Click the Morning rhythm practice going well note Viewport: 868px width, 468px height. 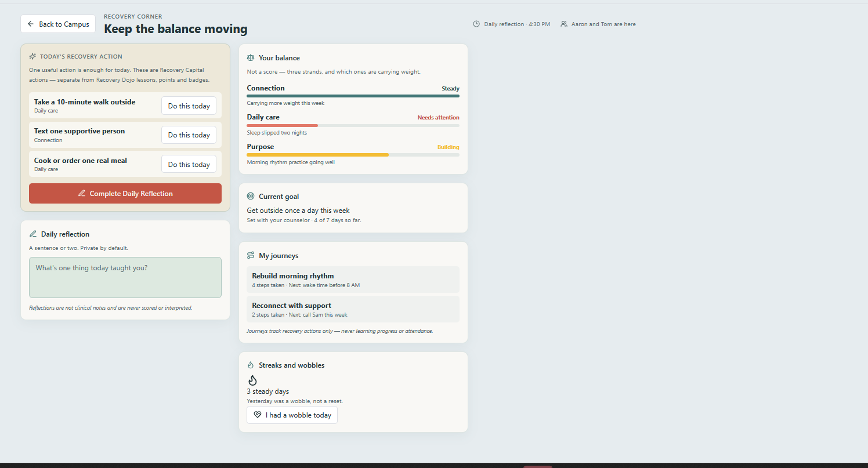[291, 162]
